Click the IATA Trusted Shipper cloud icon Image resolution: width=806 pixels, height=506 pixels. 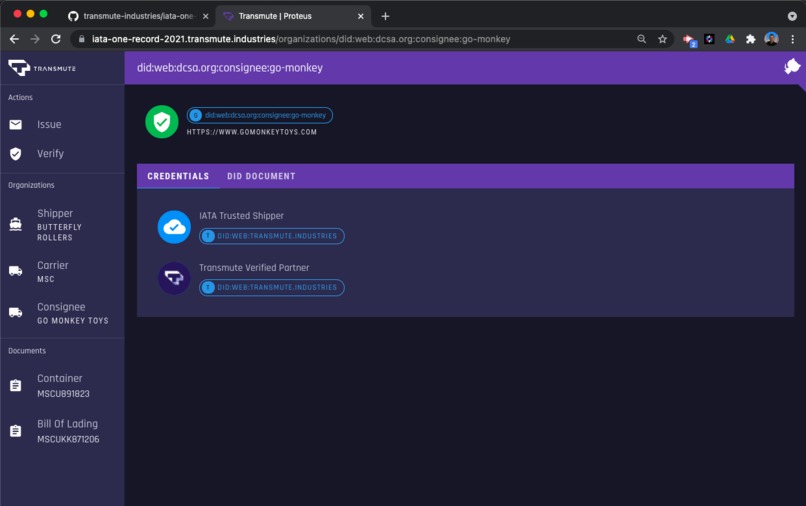click(174, 227)
